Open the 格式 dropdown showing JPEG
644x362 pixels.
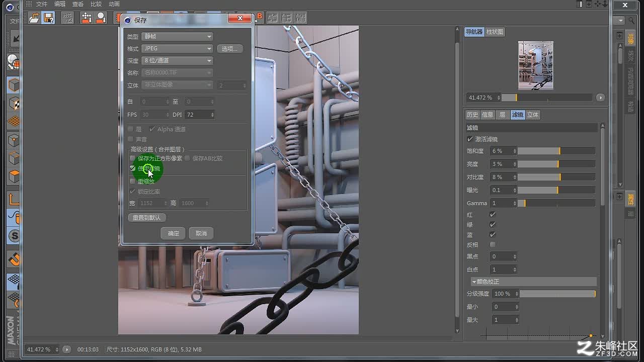coord(178,48)
